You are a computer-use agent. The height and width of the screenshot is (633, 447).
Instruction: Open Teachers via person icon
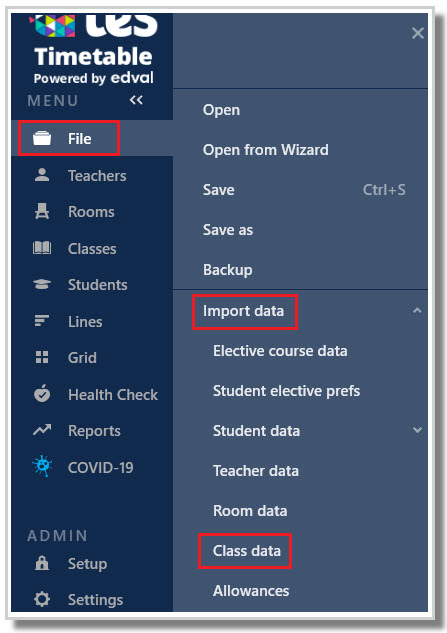point(42,175)
